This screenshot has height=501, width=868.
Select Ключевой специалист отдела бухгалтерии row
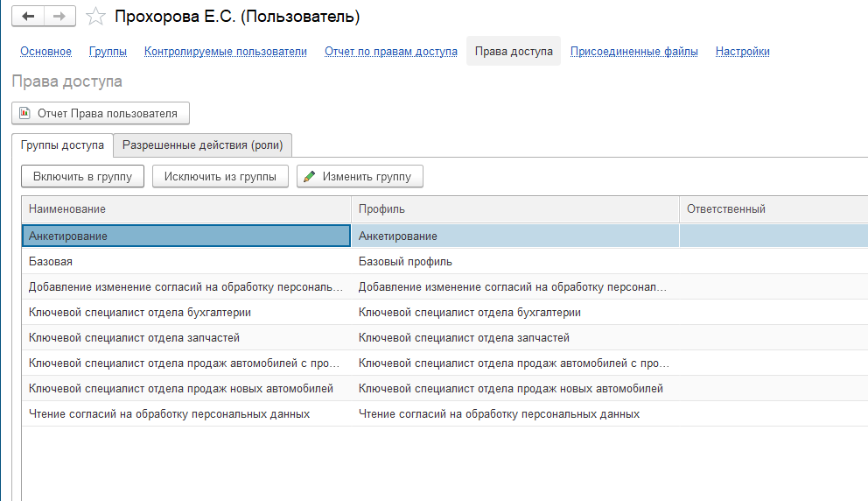pos(445,313)
